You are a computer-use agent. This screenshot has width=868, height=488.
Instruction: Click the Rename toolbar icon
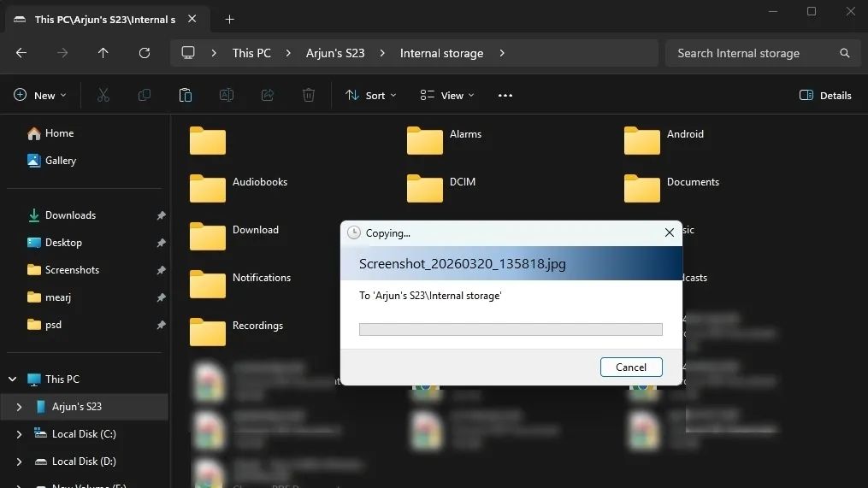tap(227, 95)
